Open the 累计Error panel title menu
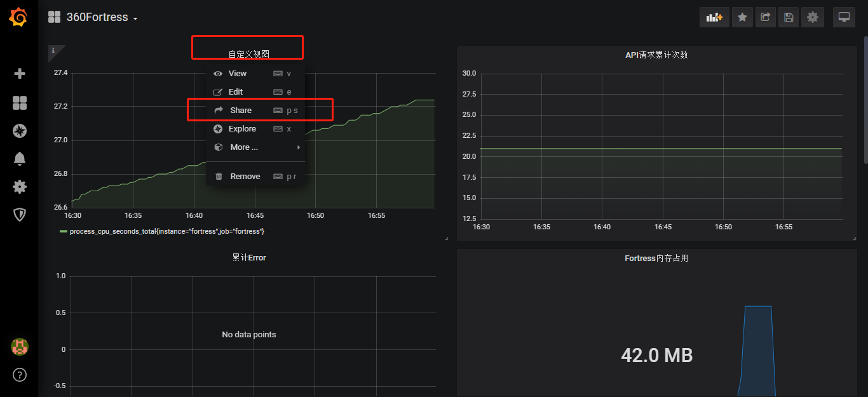 point(249,257)
